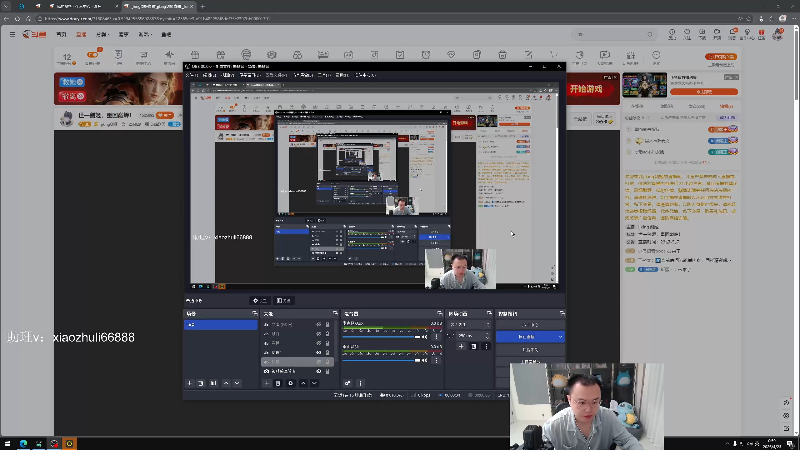Open source properties gear in Sources footer
Screen dimensions: 800x450
(291, 383)
